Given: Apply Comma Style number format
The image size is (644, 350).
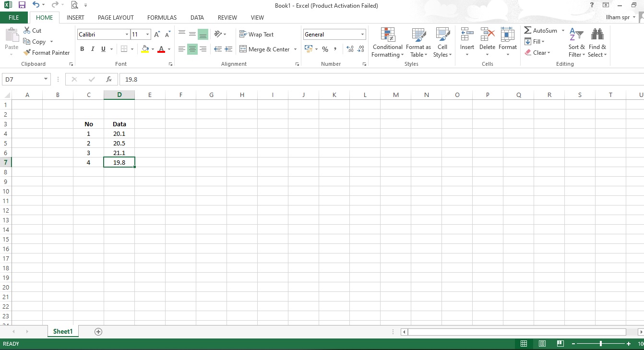Looking at the screenshot, I should pyautogui.click(x=335, y=49).
